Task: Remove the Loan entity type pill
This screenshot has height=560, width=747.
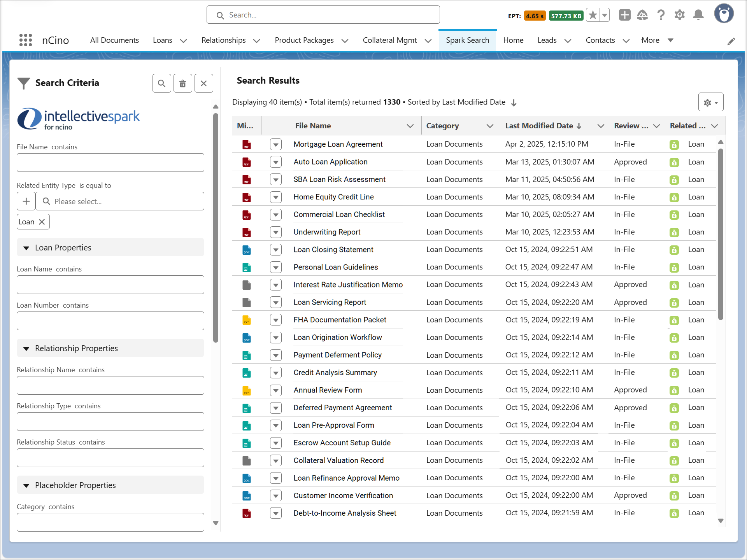Action: pos(42,222)
